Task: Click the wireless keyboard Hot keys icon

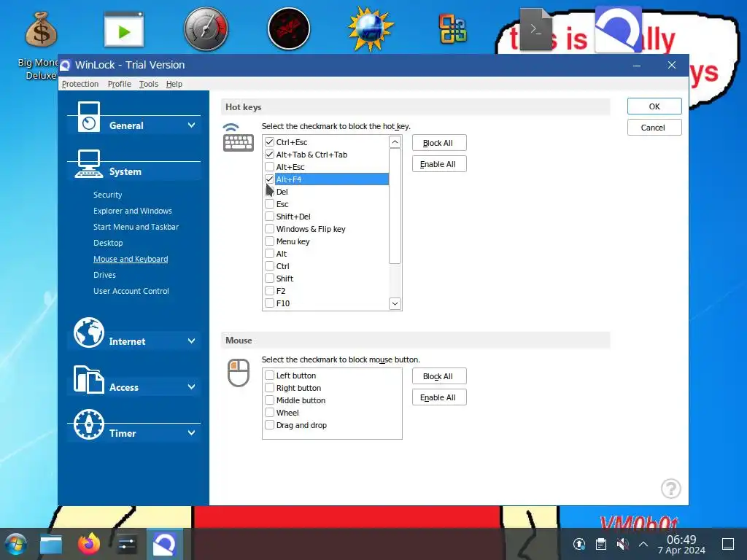Action: tap(239, 138)
